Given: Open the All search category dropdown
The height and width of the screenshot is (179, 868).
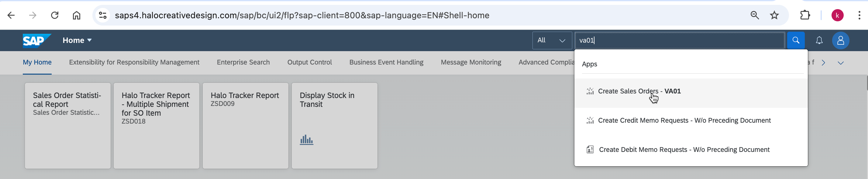Looking at the screenshot, I should 552,40.
